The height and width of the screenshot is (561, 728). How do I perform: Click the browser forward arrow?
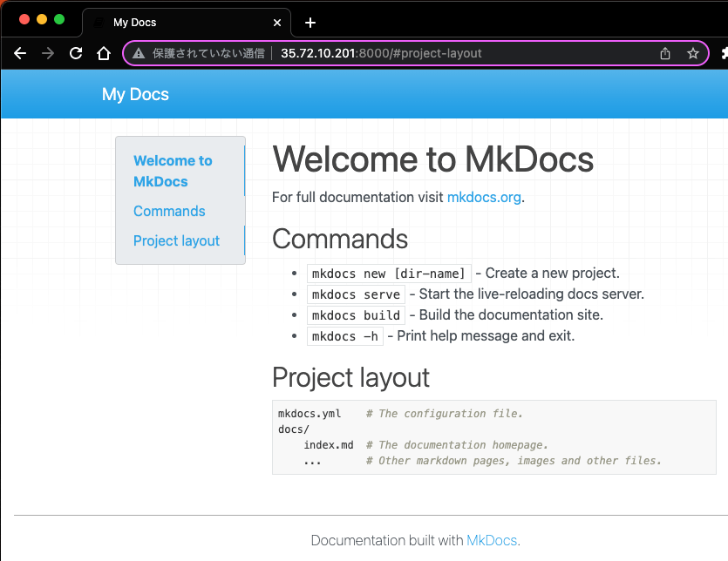48,53
